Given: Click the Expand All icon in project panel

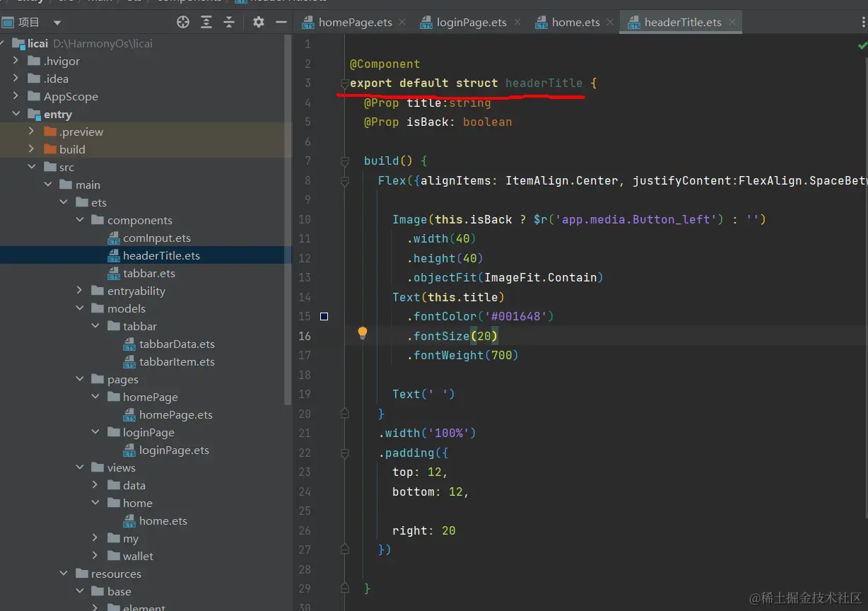Looking at the screenshot, I should pos(206,22).
